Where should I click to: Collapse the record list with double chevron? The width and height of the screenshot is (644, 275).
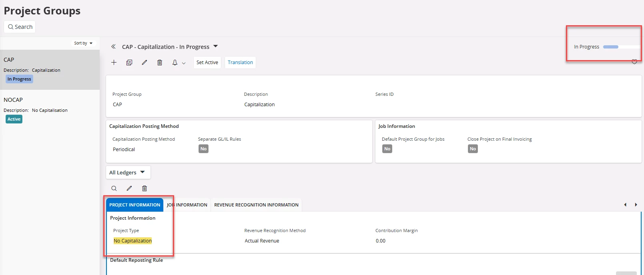pyautogui.click(x=114, y=47)
